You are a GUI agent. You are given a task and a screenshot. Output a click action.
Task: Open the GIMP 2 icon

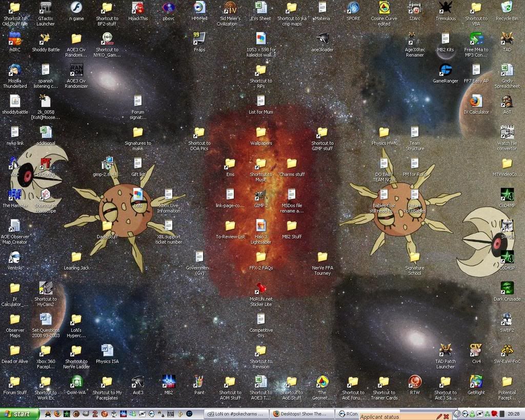coord(261,194)
